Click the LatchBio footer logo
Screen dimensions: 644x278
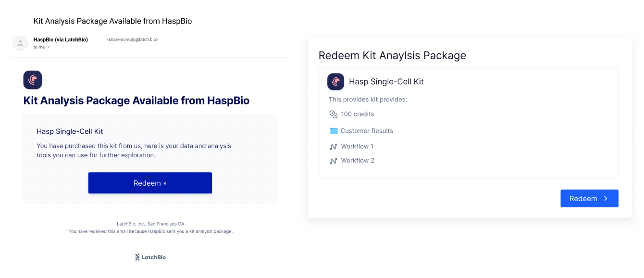[150, 257]
